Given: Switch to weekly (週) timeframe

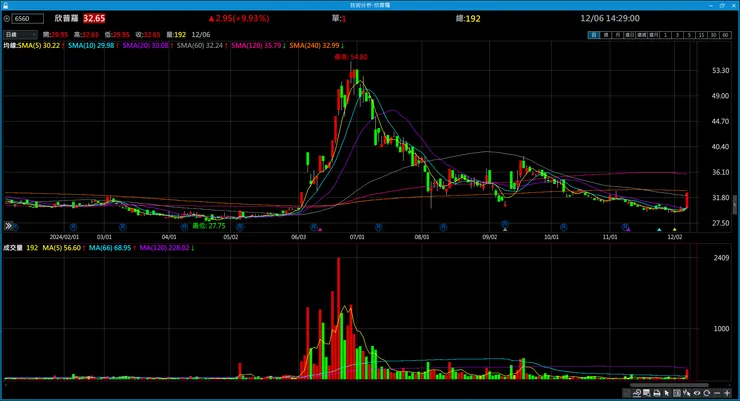Looking at the screenshot, I should pos(605,35).
